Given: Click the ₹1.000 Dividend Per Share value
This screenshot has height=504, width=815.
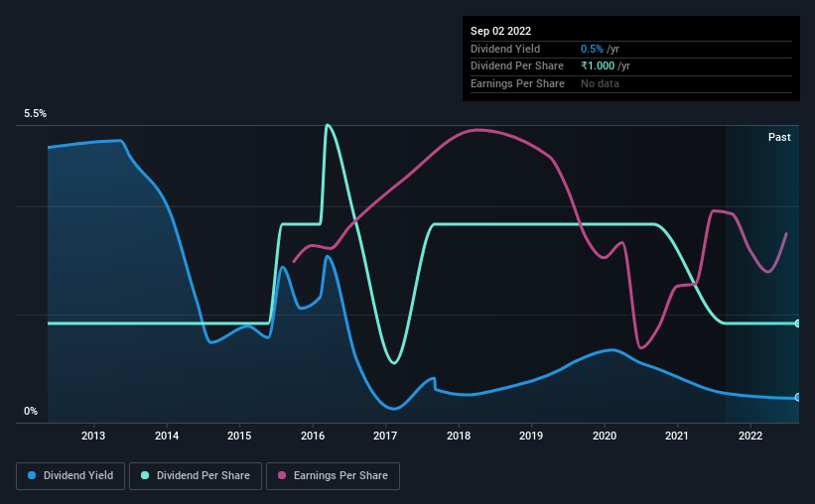Looking at the screenshot, I should coord(598,66).
